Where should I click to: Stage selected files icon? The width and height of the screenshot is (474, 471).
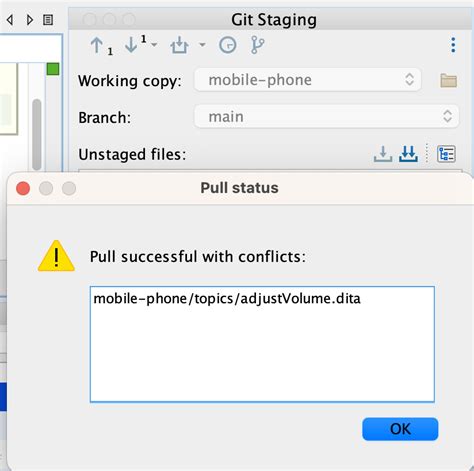tap(383, 154)
